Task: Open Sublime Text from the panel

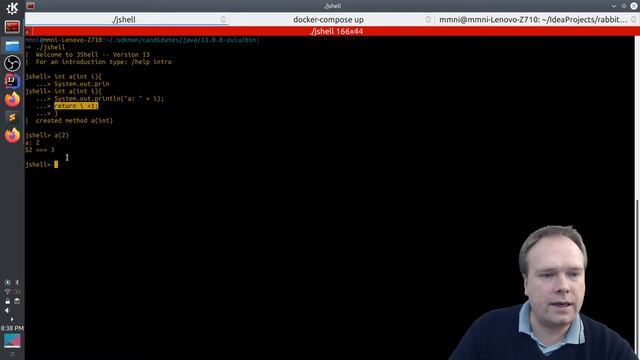Action: tap(12, 117)
